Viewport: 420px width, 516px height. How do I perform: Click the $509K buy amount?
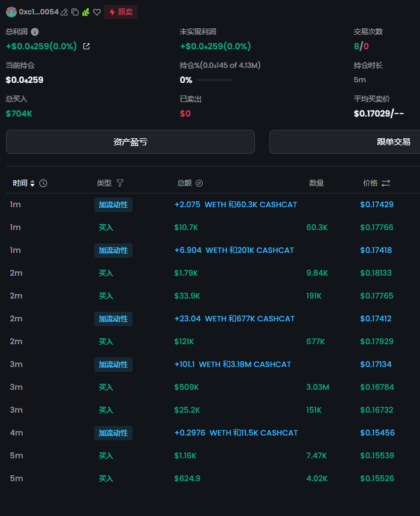coord(187,387)
